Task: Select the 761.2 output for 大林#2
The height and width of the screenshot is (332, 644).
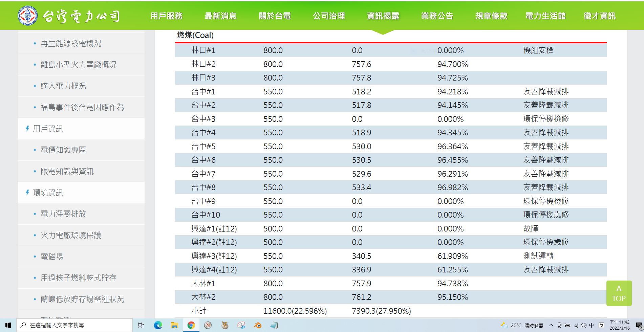Action: [x=361, y=297]
